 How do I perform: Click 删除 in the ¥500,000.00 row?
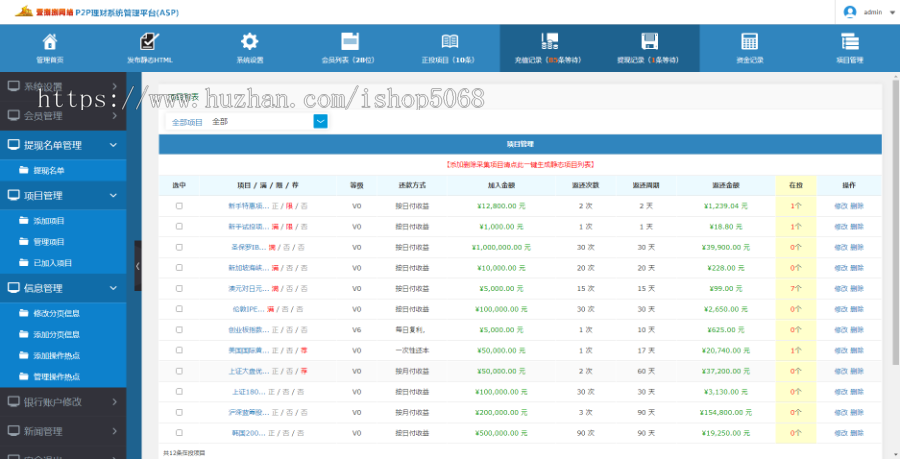[x=857, y=432]
